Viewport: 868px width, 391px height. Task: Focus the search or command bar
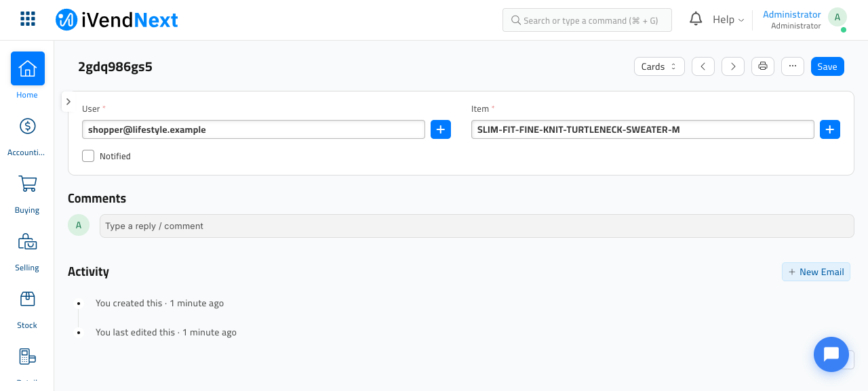tap(587, 20)
